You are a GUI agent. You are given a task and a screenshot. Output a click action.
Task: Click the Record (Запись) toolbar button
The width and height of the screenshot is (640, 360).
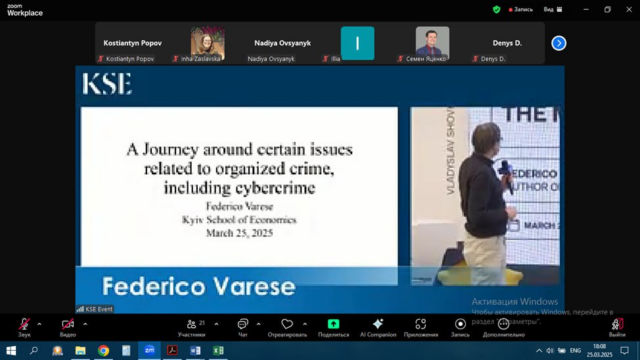(x=460, y=328)
